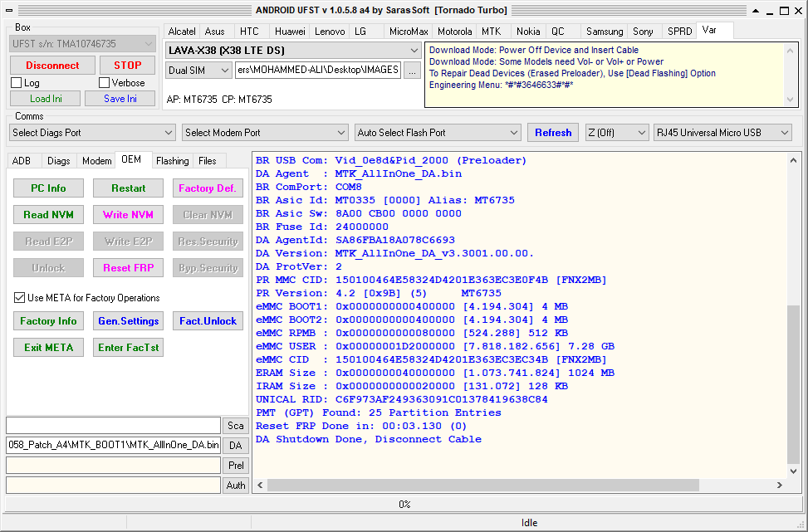Switch to the QC tab

(558, 32)
